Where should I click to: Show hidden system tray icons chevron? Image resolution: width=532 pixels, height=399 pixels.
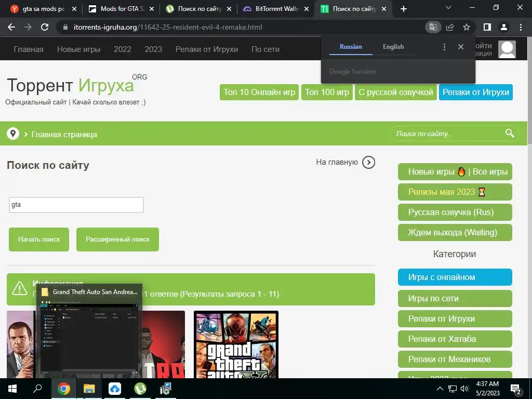click(440, 389)
